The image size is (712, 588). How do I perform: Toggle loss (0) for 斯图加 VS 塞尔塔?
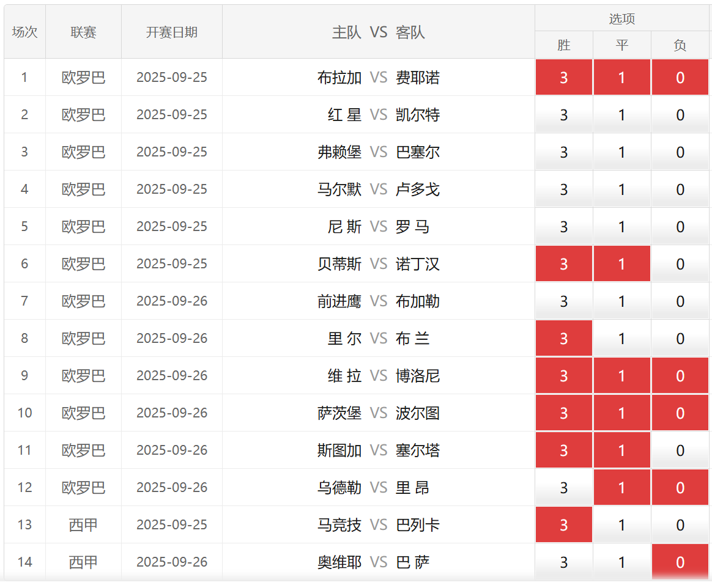point(680,450)
